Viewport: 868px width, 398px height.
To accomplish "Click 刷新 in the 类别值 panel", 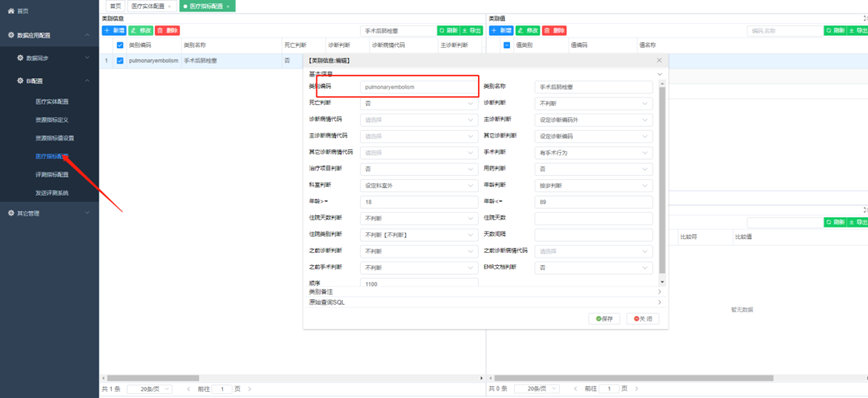I will pos(835,30).
